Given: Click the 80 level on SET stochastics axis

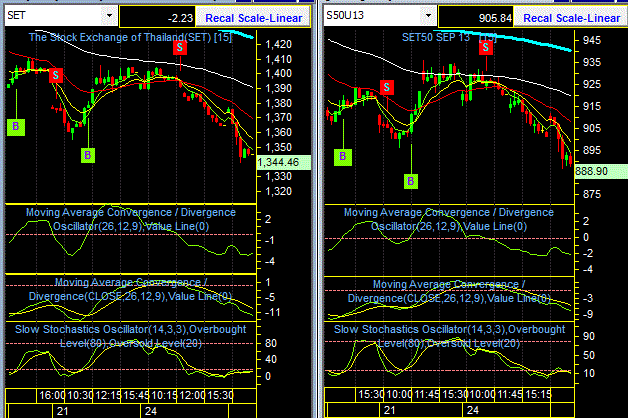Looking at the screenshot, I should [271, 343].
